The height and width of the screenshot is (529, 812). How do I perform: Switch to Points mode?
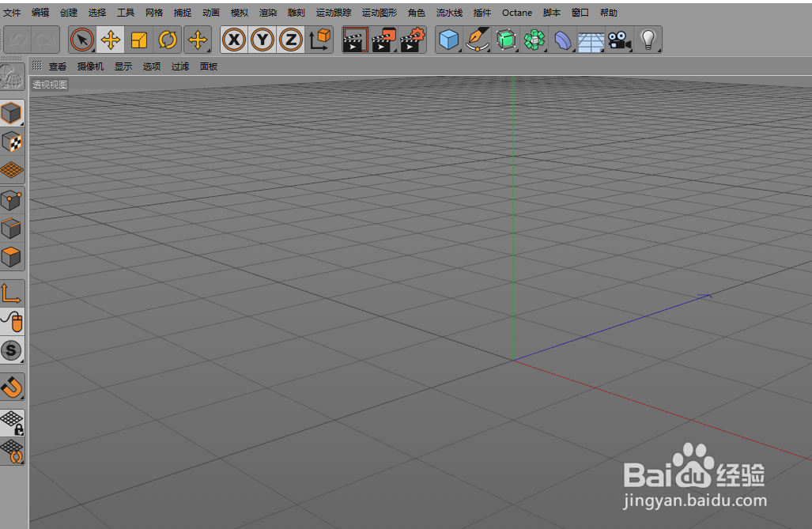tap(11, 200)
